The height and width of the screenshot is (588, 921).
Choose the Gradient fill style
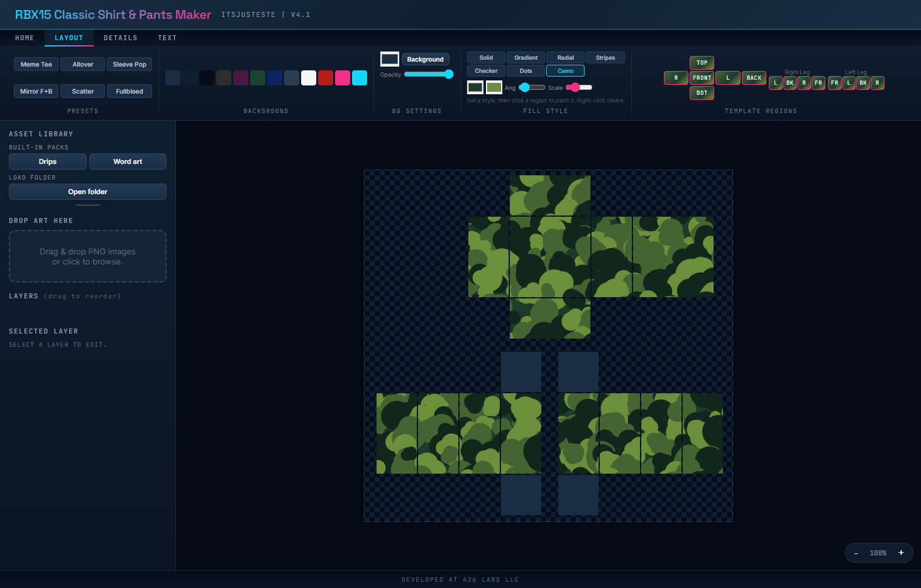[526, 58]
